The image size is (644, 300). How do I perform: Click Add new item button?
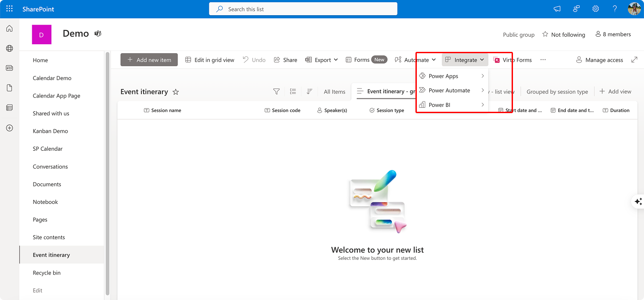click(x=149, y=60)
